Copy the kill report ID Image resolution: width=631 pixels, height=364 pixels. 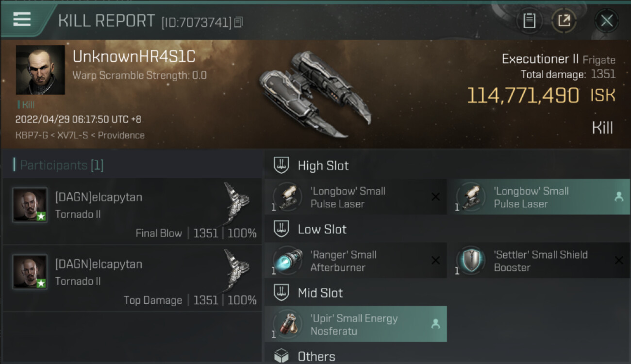pos(238,22)
